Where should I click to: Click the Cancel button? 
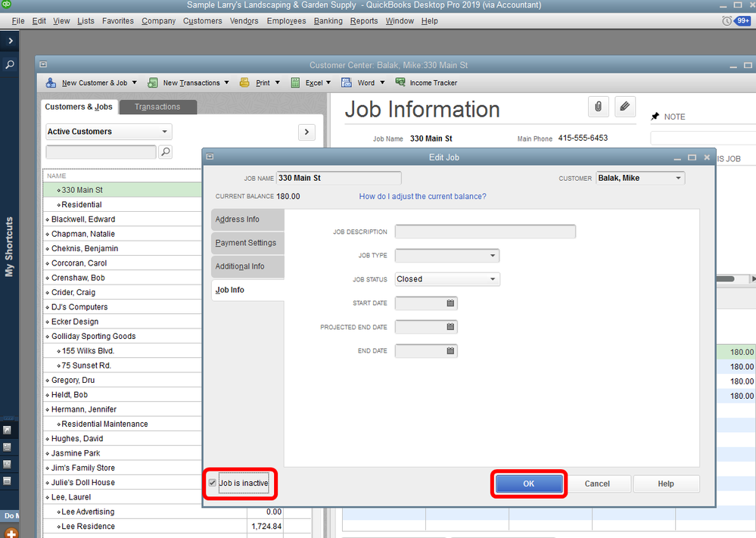pos(597,484)
